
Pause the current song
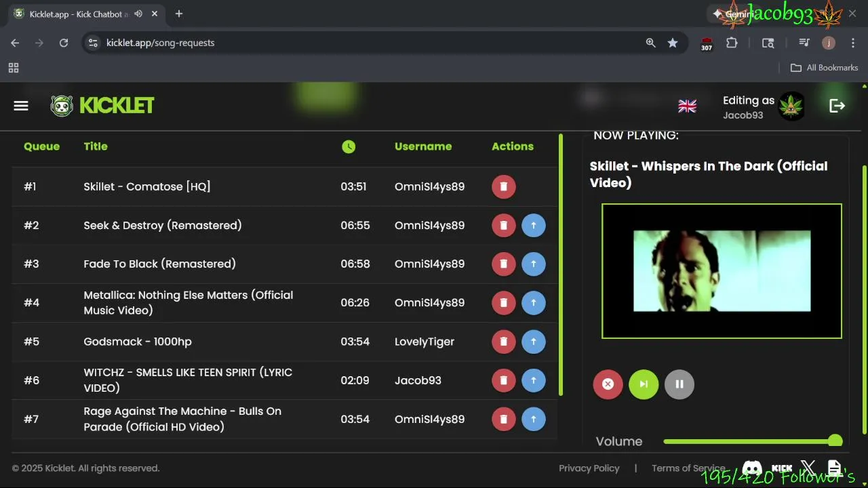(679, 384)
